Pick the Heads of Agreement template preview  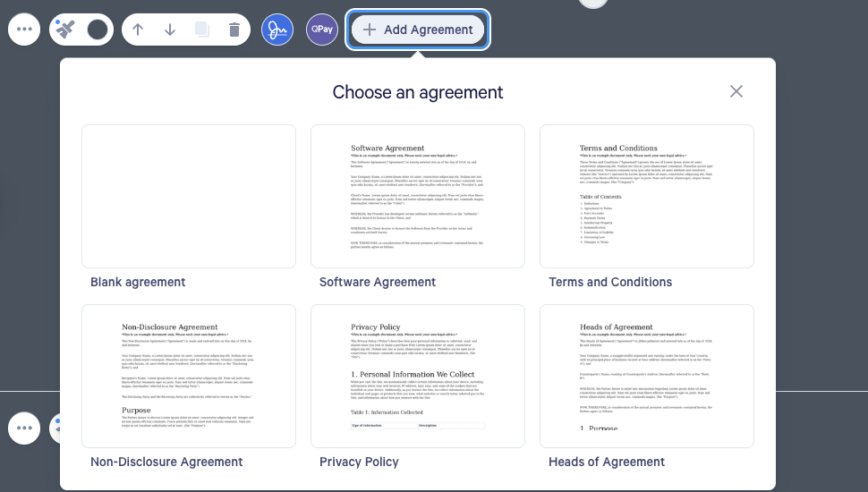click(x=647, y=376)
